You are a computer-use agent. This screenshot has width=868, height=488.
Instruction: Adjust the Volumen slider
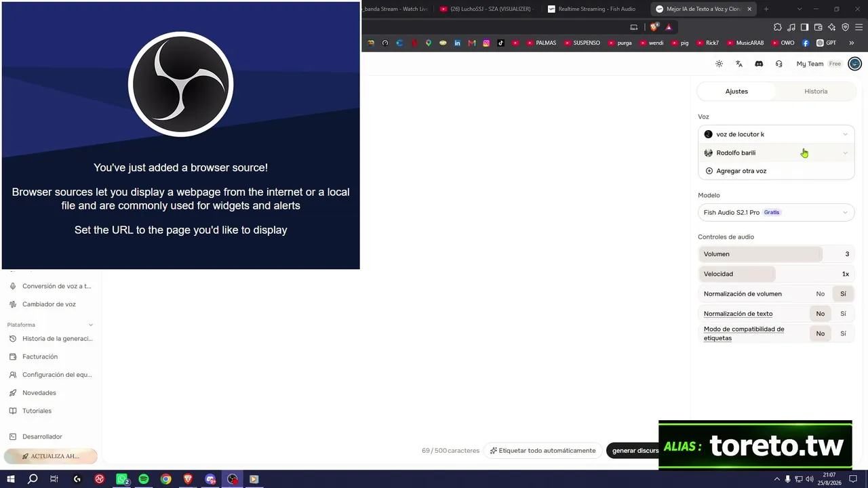(776, 254)
